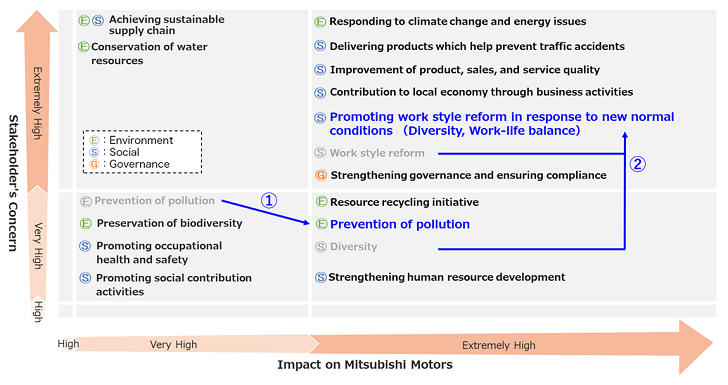The width and height of the screenshot is (728, 385).
Task: Click the green E icon in the Environment legend
Action: pyautogui.click(x=94, y=140)
